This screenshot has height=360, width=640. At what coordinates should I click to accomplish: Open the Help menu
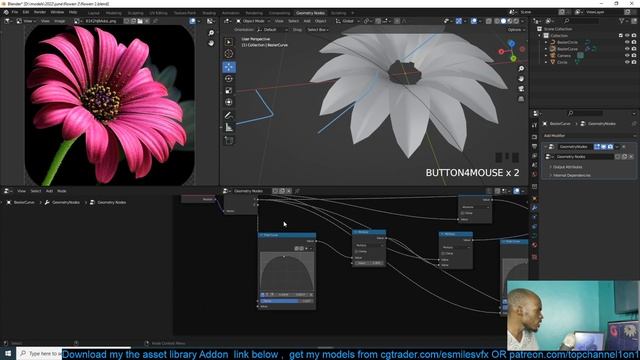(x=73, y=12)
